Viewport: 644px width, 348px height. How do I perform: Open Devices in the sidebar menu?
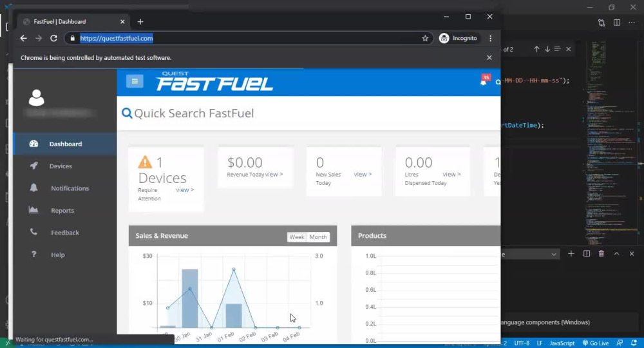tap(65, 166)
